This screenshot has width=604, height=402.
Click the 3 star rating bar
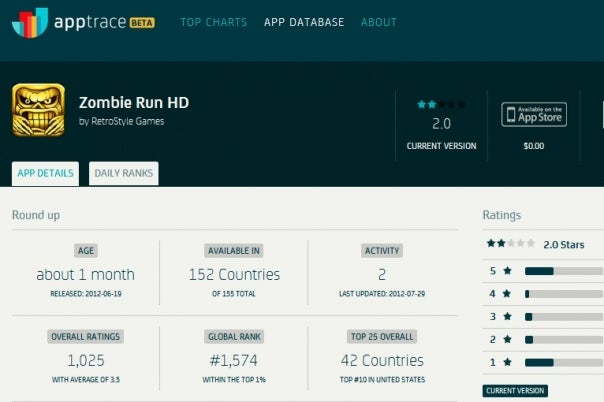(564, 317)
